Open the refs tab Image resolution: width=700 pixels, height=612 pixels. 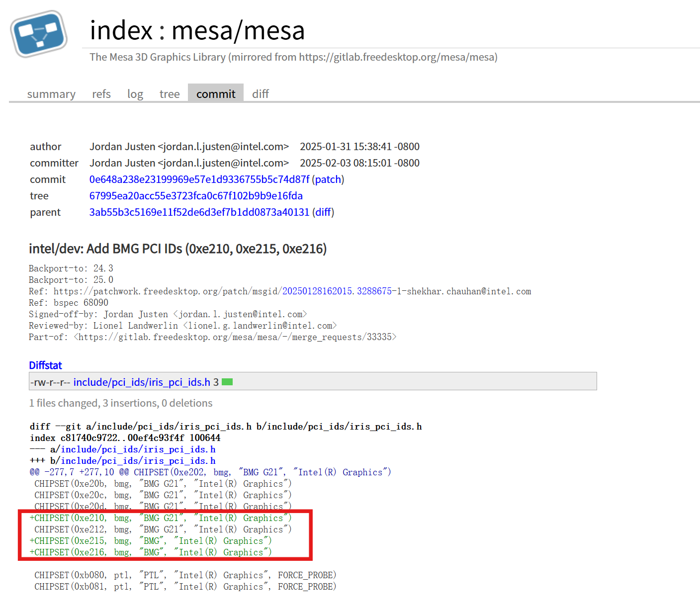coord(101,94)
